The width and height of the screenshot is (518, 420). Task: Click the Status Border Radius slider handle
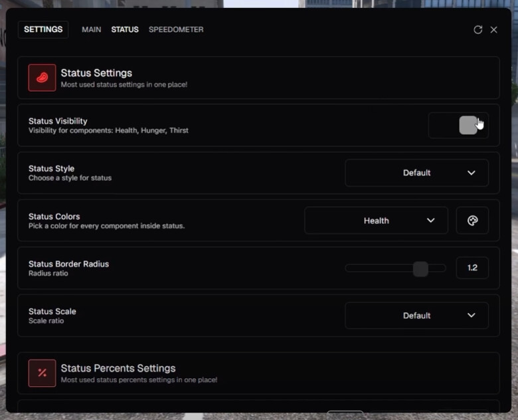pyautogui.click(x=420, y=268)
